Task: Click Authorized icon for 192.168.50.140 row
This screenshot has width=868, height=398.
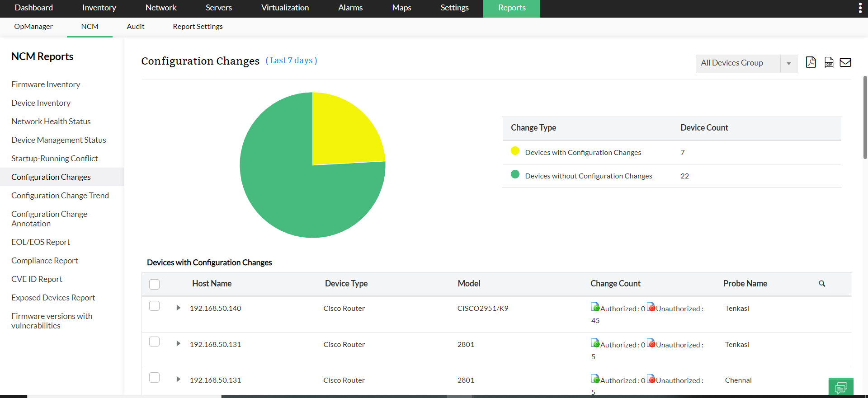Action: [595, 307]
